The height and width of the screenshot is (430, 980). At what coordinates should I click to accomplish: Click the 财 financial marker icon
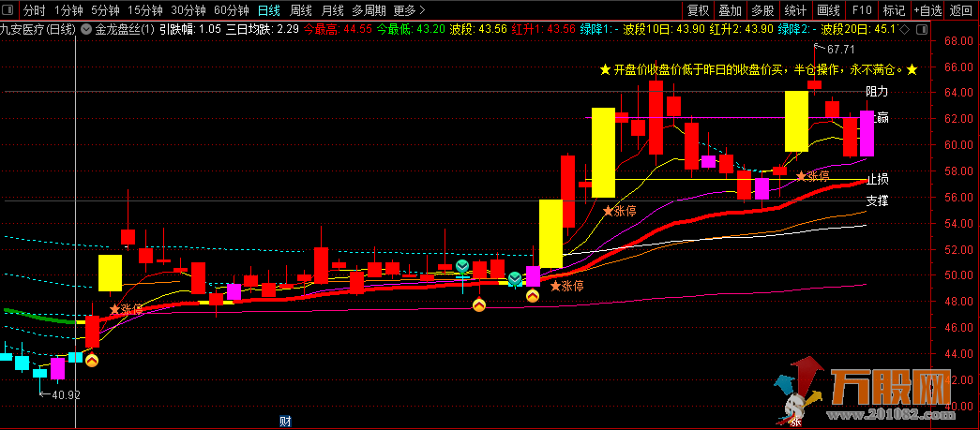click(285, 421)
